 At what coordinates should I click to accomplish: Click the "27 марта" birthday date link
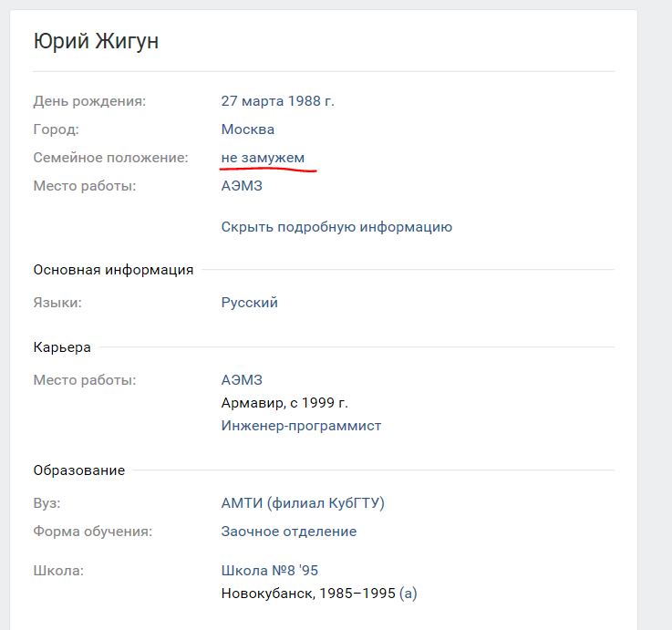(251, 100)
